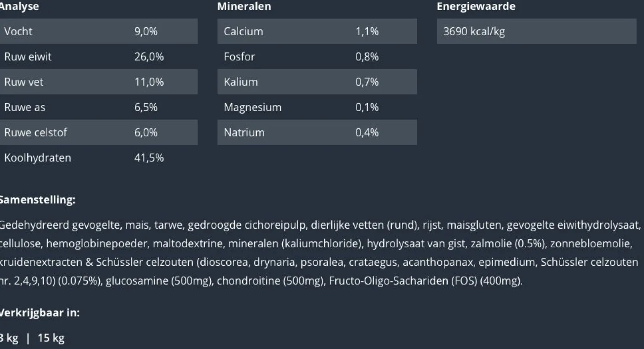Click the Fosfor 0,8% value

[367, 57]
